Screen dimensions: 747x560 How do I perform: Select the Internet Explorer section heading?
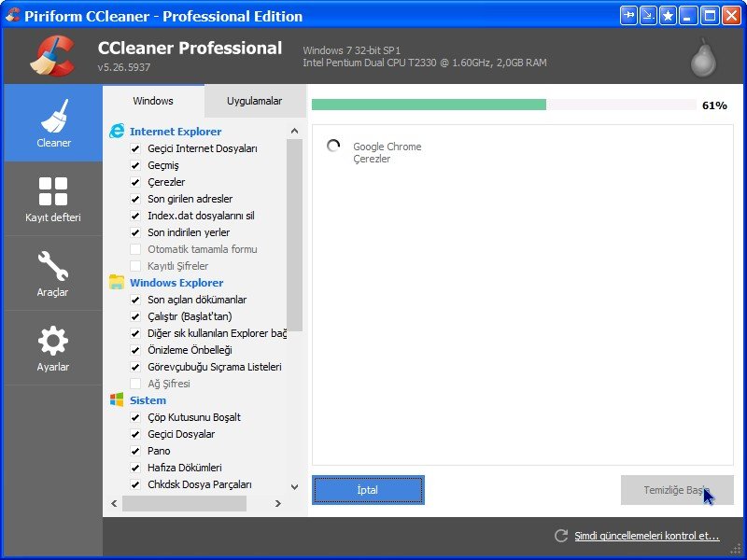pos(176,132)
